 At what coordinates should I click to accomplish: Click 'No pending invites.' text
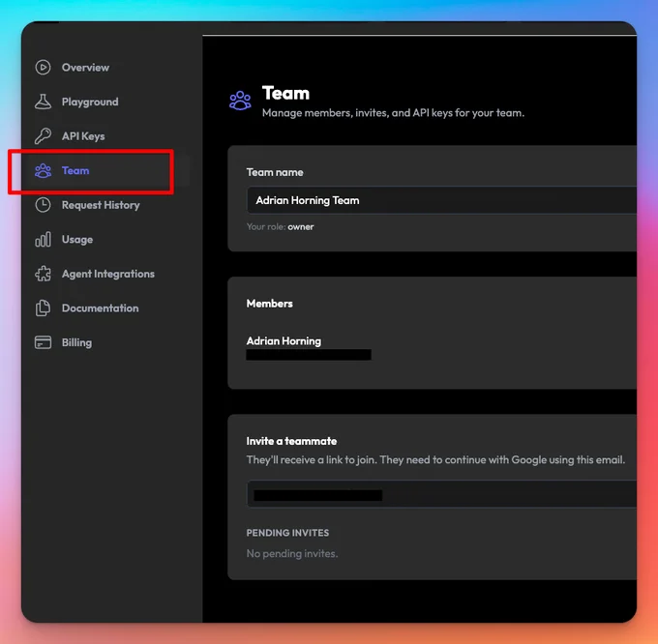[292, 554]
